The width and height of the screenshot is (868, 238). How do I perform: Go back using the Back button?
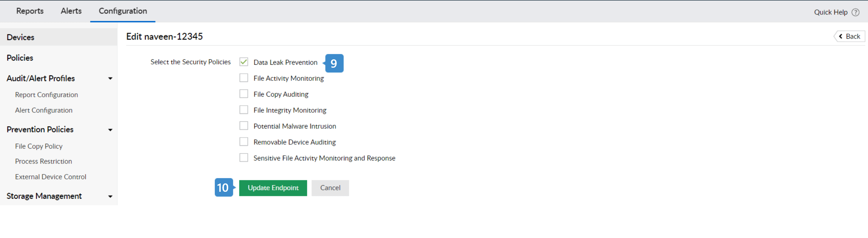click(x=850, y=36)
